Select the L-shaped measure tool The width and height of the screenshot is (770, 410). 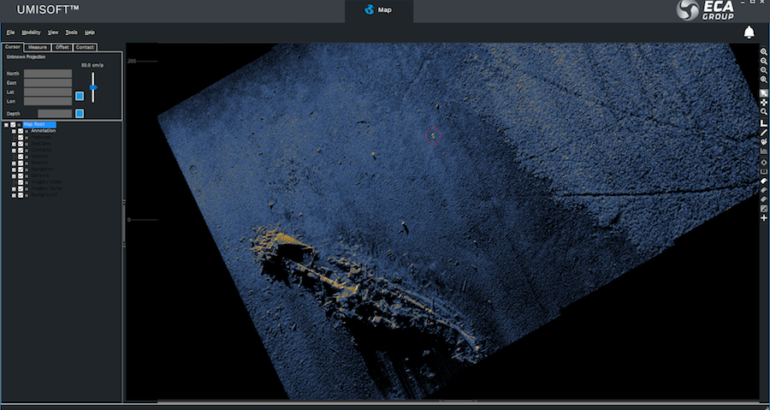point(764,122)
